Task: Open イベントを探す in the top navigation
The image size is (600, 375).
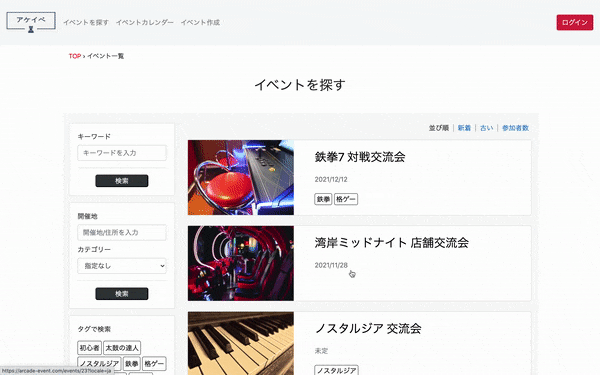Action: point(86,23)
